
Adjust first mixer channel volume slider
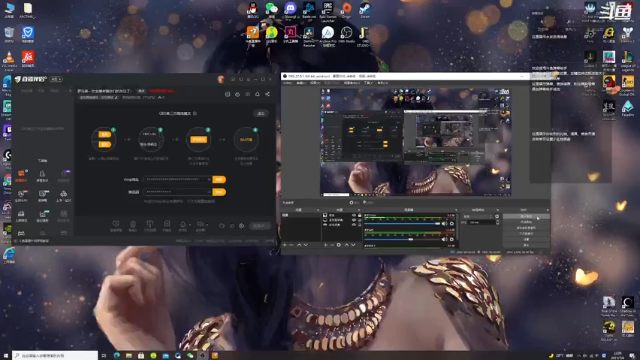pos(402,224)
